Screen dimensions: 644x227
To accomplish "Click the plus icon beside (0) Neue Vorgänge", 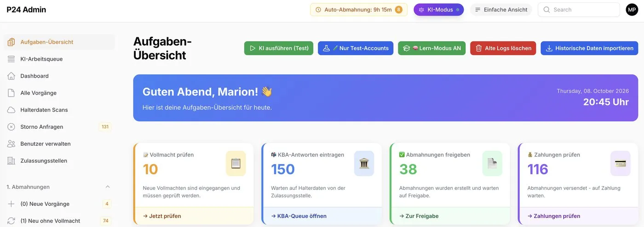I will (11, 204).
